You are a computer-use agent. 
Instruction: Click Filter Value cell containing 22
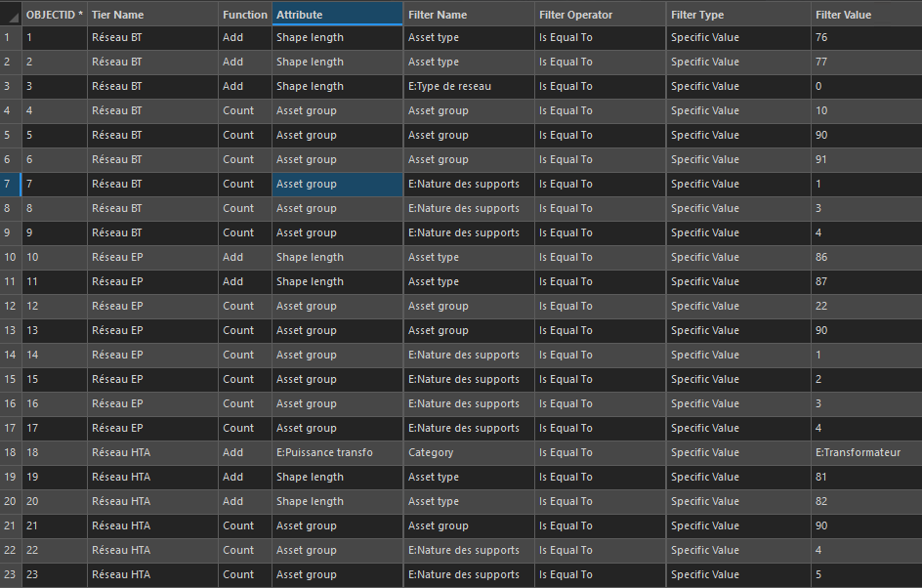866,306
